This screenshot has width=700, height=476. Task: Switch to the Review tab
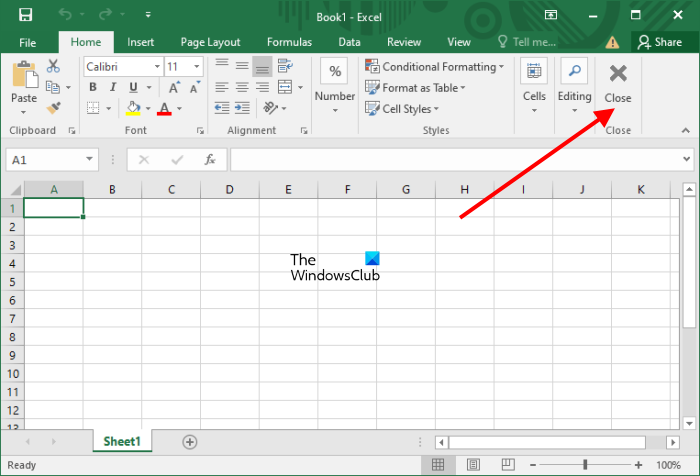pyautogui.click(x=404, y=42)
